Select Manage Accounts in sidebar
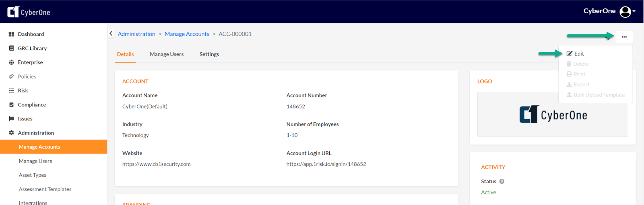Viewport: 644px width, 205px height. coord(54,147)
